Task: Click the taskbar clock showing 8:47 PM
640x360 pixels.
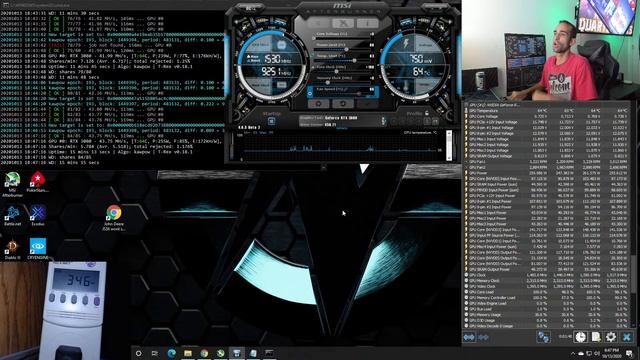Action: (x=613, y=353)
